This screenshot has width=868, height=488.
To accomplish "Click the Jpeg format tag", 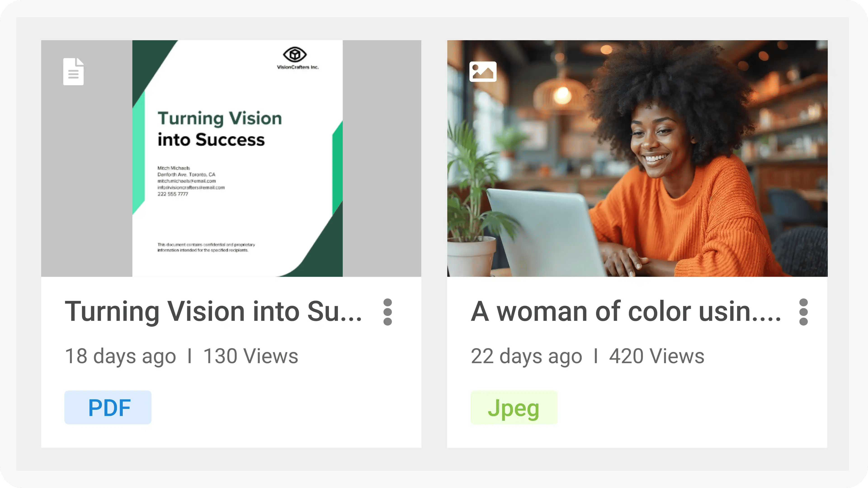I will coord(514,407).
